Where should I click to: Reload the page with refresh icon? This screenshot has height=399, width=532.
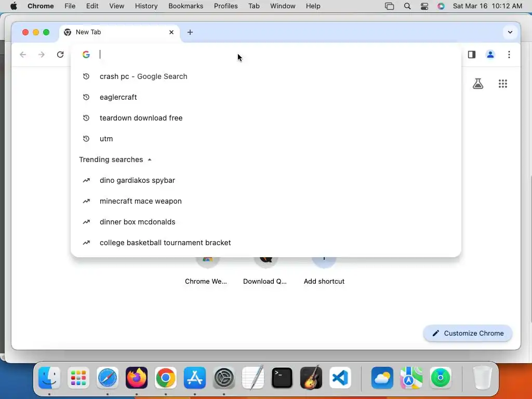coord(60,55)
